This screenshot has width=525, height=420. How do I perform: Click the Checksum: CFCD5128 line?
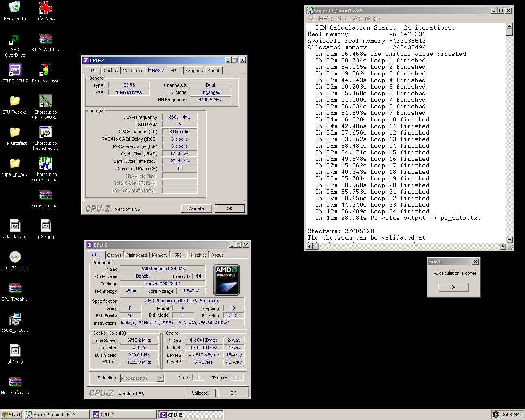341,231
